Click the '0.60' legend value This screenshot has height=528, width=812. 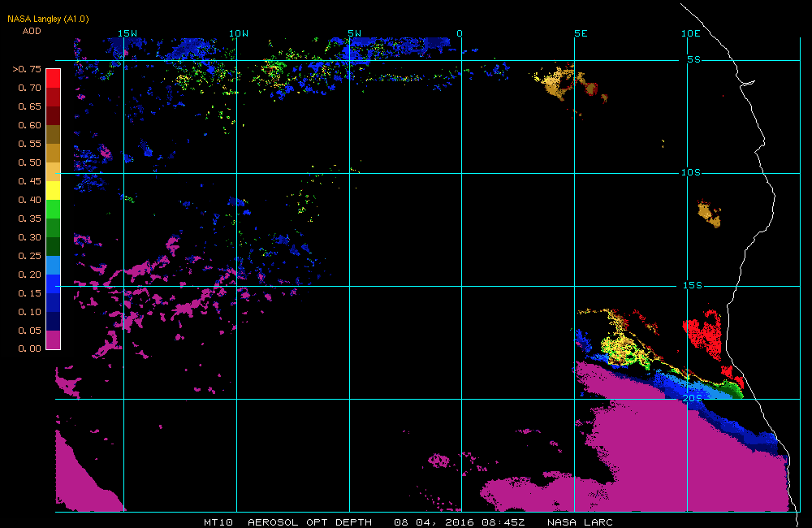[29, 125]
